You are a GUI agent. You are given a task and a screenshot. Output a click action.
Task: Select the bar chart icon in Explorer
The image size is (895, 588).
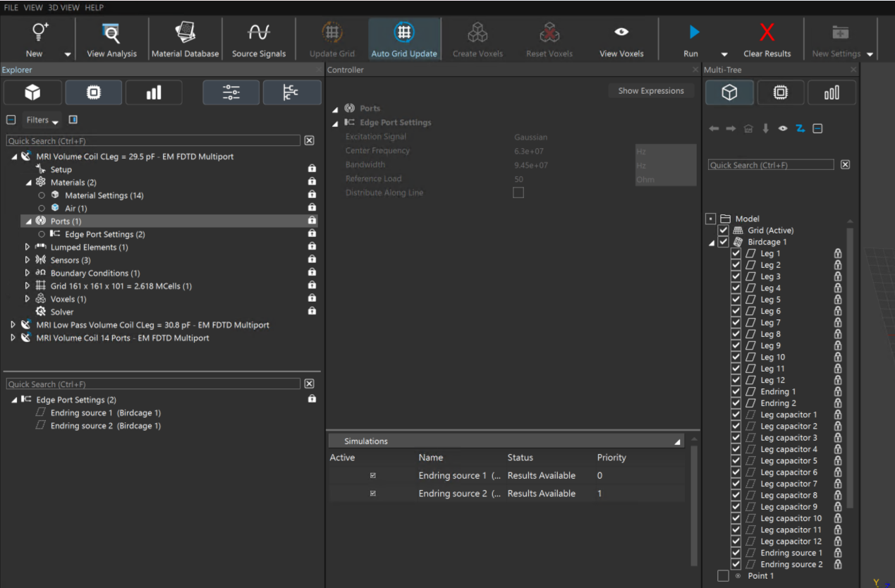tap(154, 92)
